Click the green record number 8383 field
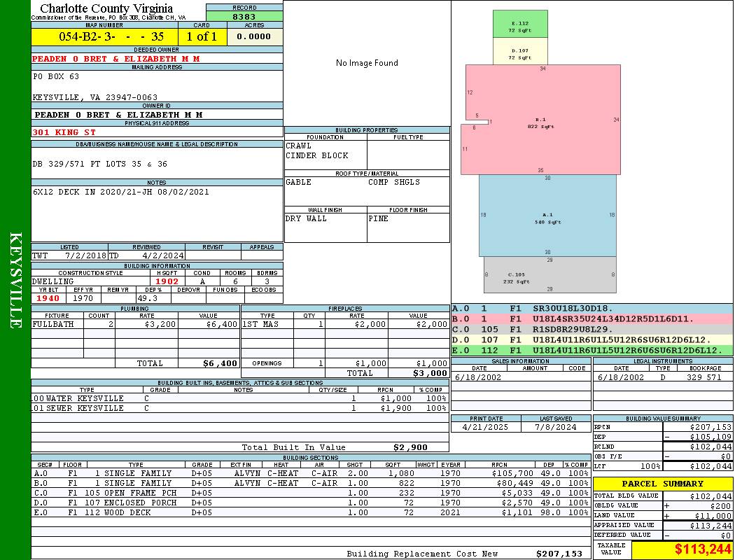Viewport: 735px width, 560px height. tap(244, 16)
